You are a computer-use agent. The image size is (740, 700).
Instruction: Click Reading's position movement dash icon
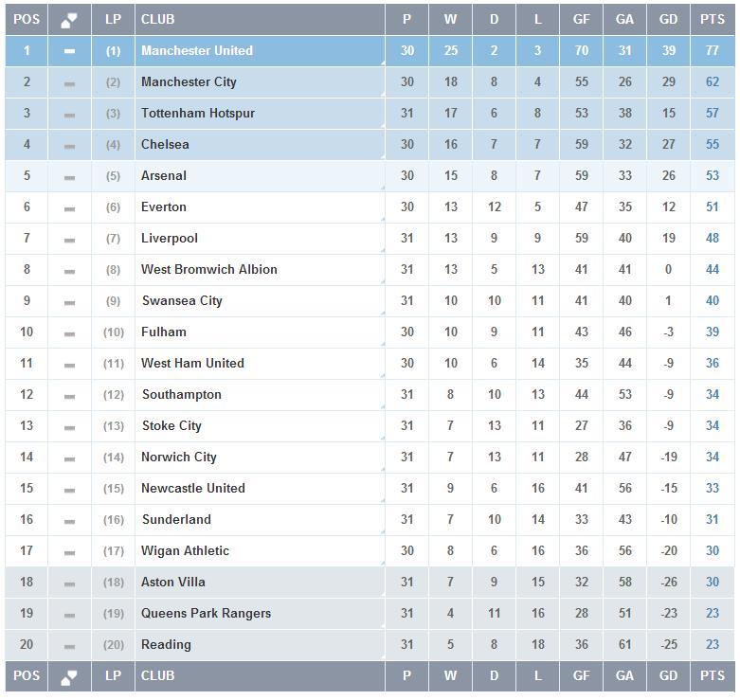tap(69, 645)
